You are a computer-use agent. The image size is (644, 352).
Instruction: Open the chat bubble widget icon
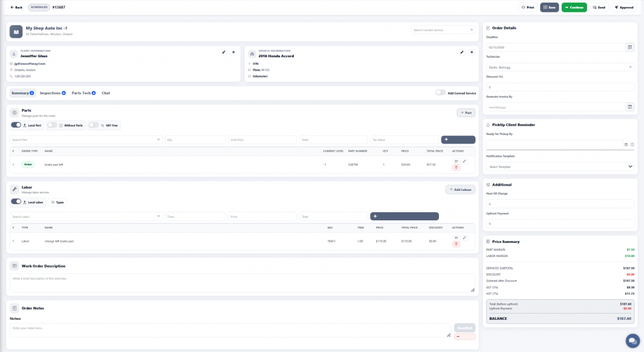pos(631,340)
